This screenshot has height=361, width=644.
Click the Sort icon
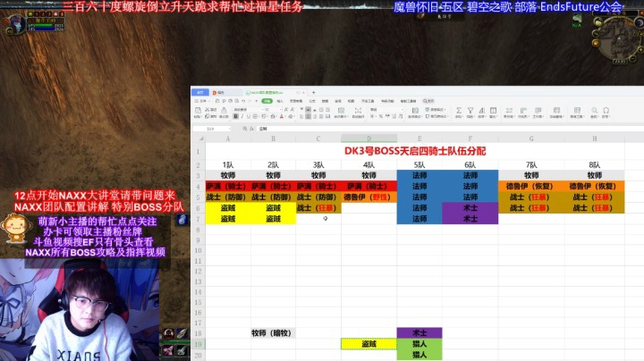point(481,110)
